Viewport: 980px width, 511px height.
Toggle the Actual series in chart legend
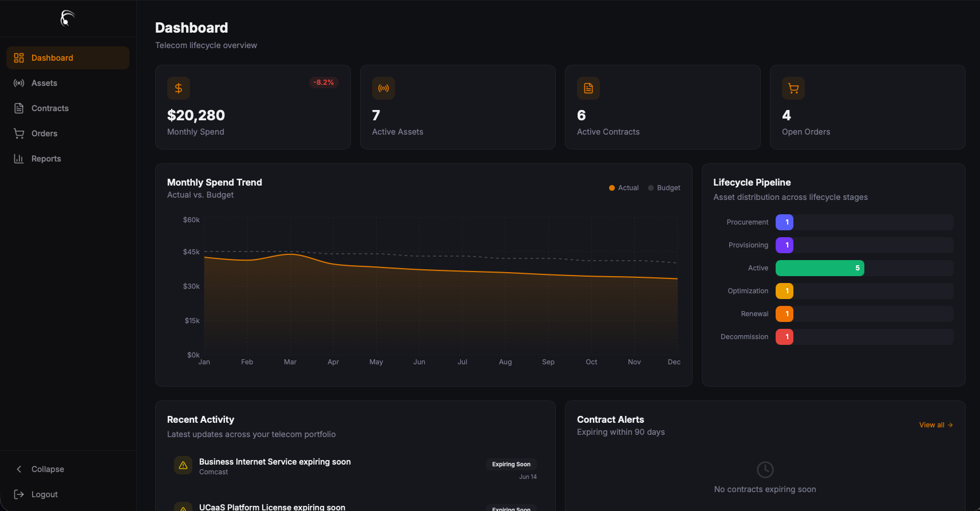pyautogui.click(x=623, y=188)
